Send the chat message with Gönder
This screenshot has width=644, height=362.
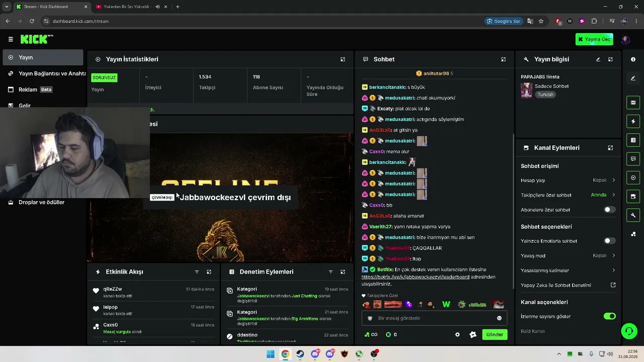[495, 334]
